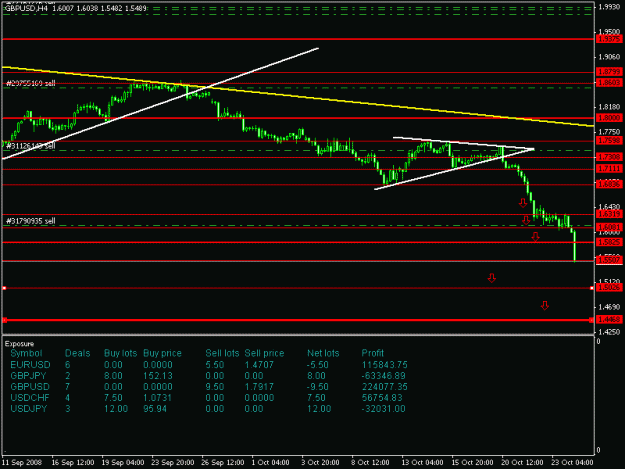This screenshot has height=469, width=625.
Task: Click the Symbol column header
Action: click(x=26, y=353)
